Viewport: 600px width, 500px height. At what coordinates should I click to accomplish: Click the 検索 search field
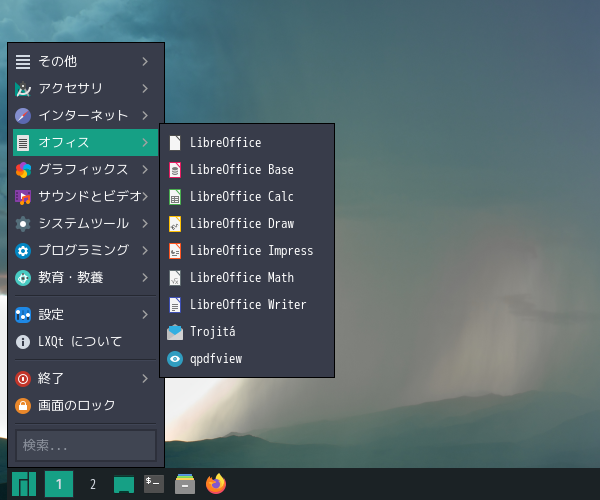coord(86,446)
